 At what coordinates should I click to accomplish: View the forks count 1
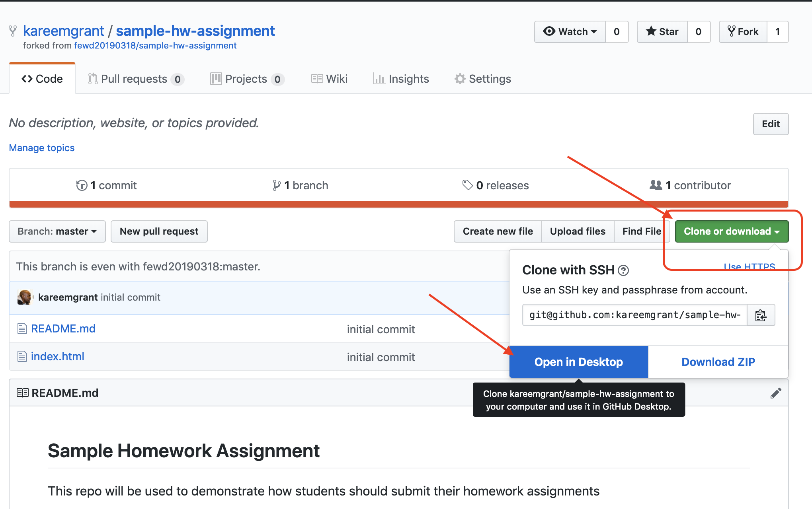pos(777,31)
